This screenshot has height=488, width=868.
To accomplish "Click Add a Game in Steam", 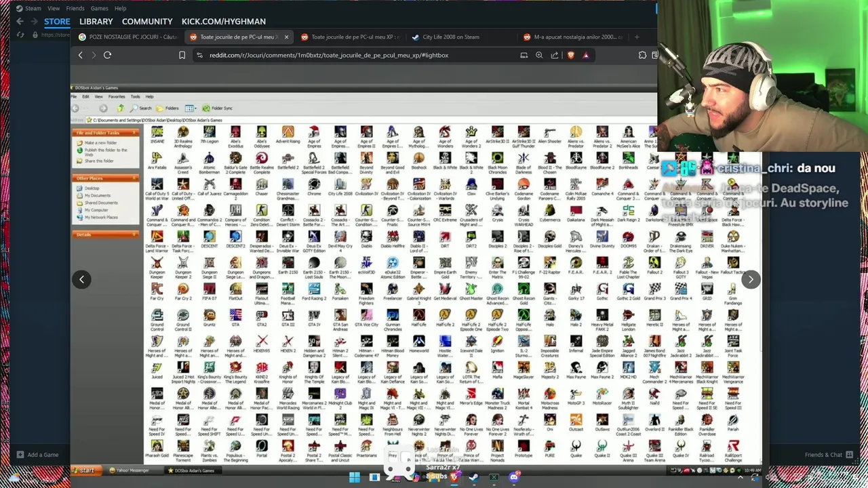I will point(37,455).
